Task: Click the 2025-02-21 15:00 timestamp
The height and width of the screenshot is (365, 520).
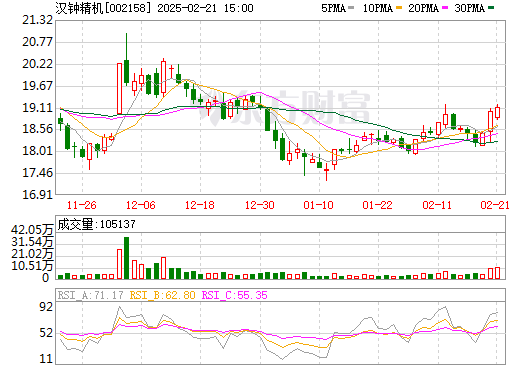Action: pos(205,8)
